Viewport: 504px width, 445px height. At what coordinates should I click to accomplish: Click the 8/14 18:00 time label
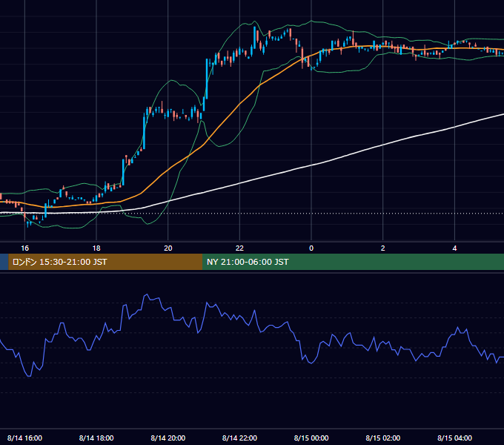click(x=96, y=438)
